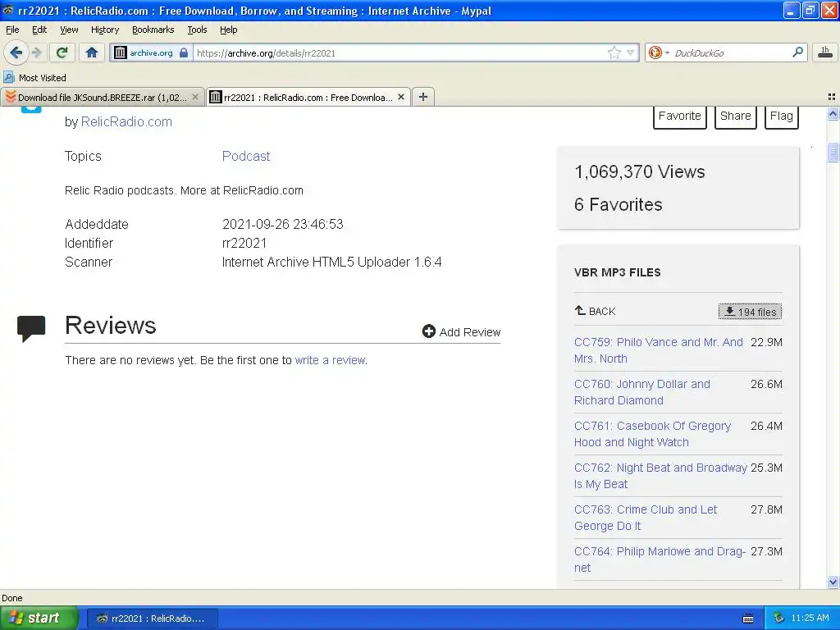Open the Help menu
The width and height of the screenshot is (840, 630).
point(229,30)
